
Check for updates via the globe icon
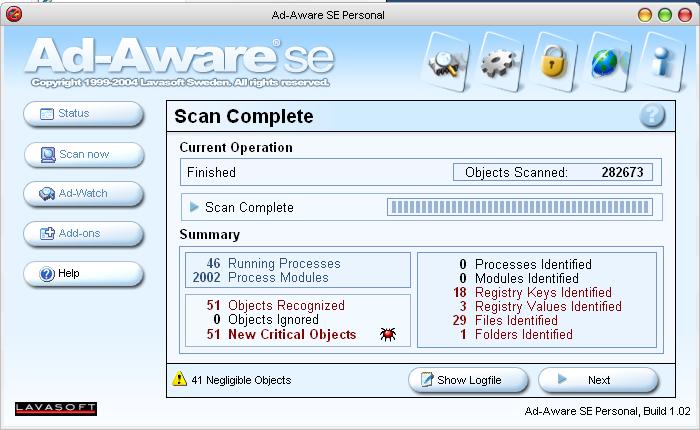[x=608, y=63]
